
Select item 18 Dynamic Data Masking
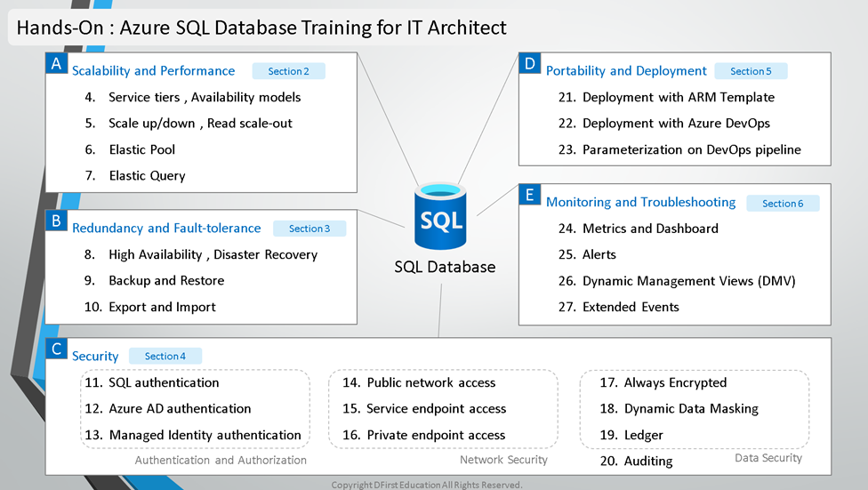(679, 408)
